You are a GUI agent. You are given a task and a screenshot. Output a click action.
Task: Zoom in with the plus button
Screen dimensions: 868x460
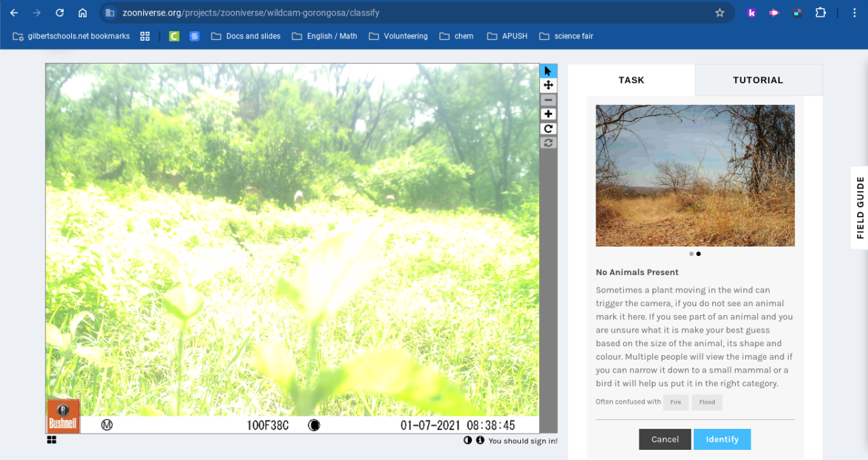pyautogui.click(x=548, y=114)
